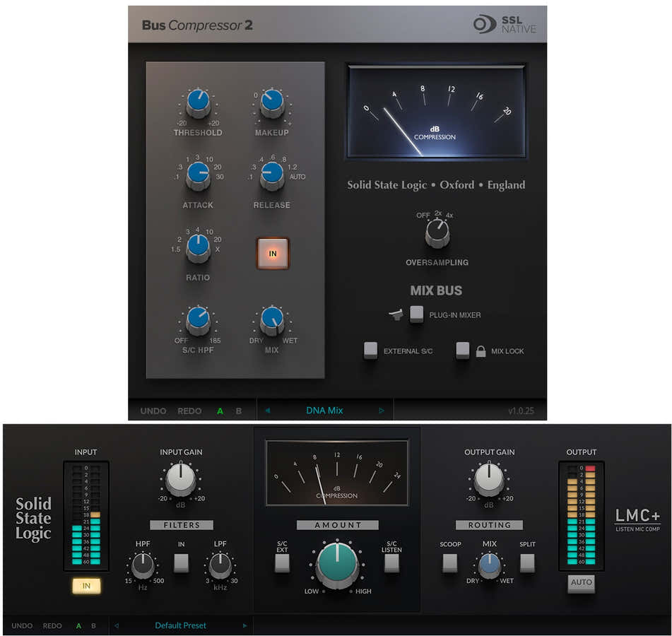Select the A preset slot in Bus Compressor
672x636 pixels.
point(220,411)
